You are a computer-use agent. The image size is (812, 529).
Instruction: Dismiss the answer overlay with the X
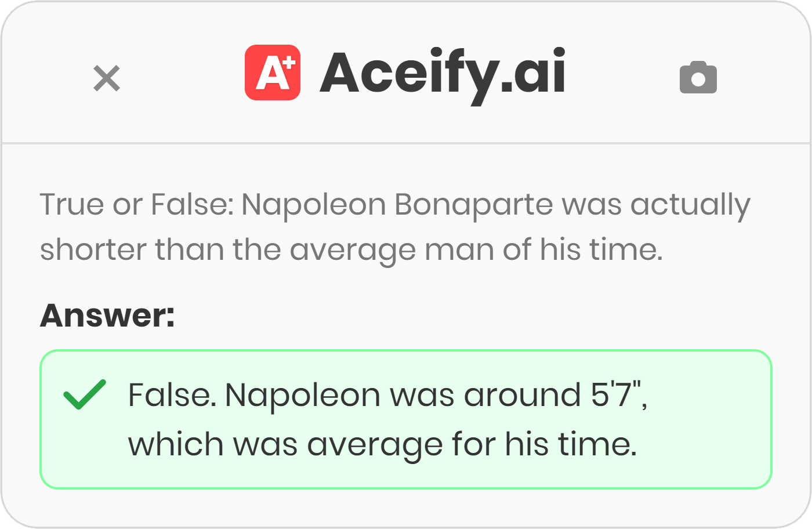coord(107,78)
